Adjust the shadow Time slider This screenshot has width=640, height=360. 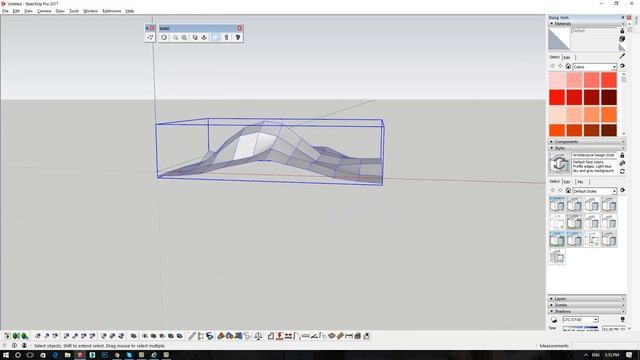[580, 328]
